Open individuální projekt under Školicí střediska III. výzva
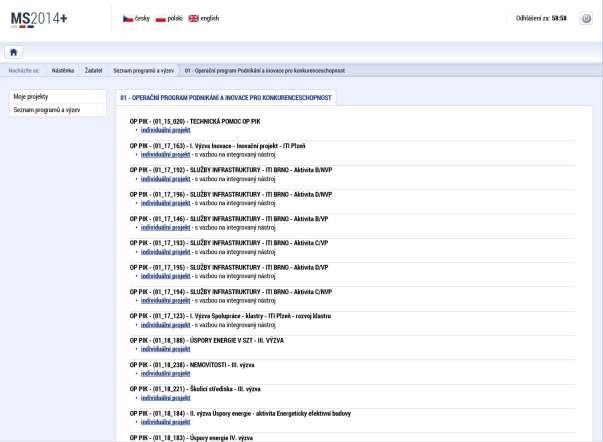The image size is (603, 442). point(165,398)
